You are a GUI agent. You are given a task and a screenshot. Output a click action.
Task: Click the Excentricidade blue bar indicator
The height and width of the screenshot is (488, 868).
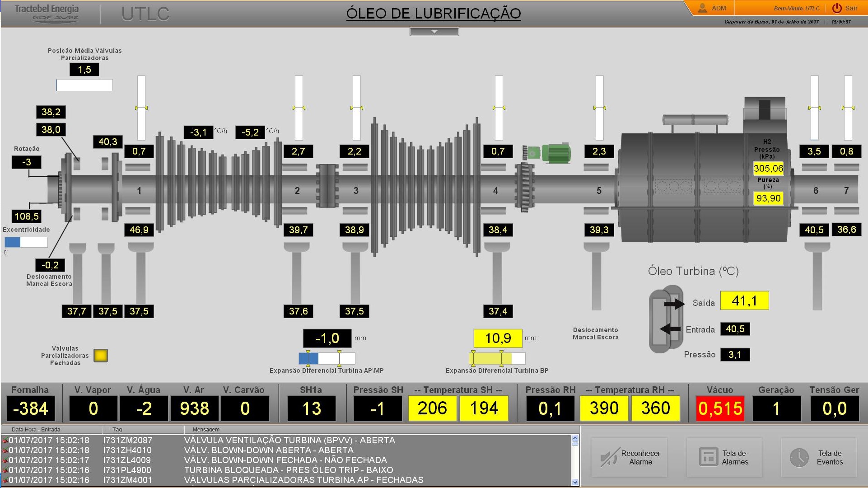pos(26,242)
